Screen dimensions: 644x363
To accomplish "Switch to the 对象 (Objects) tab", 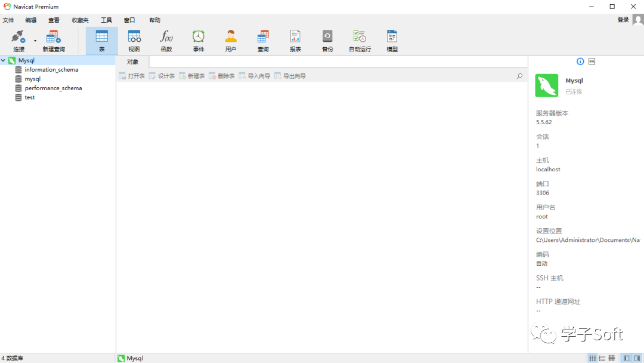I will 132,61.
